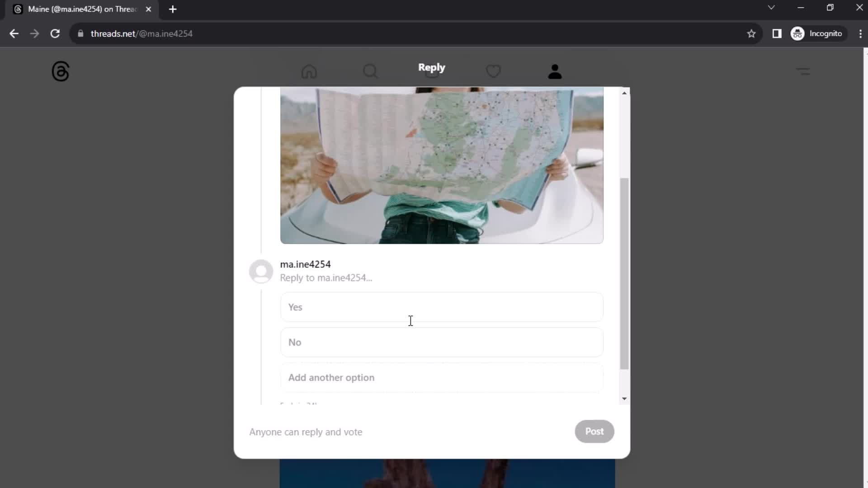Viewport: 868px width, 488px height.
Task: Click the Threads logo icon
Action: pos(60,71)
